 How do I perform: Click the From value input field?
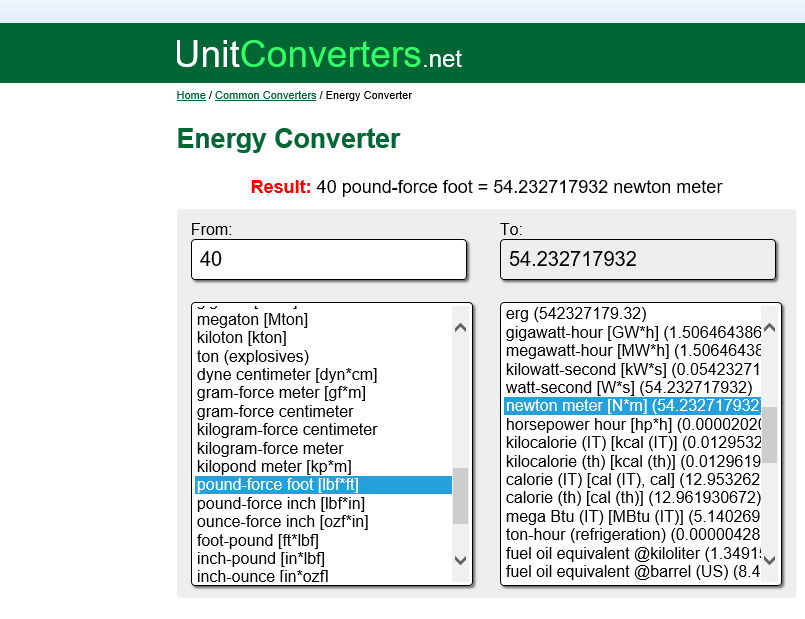[x=328, y=259]
